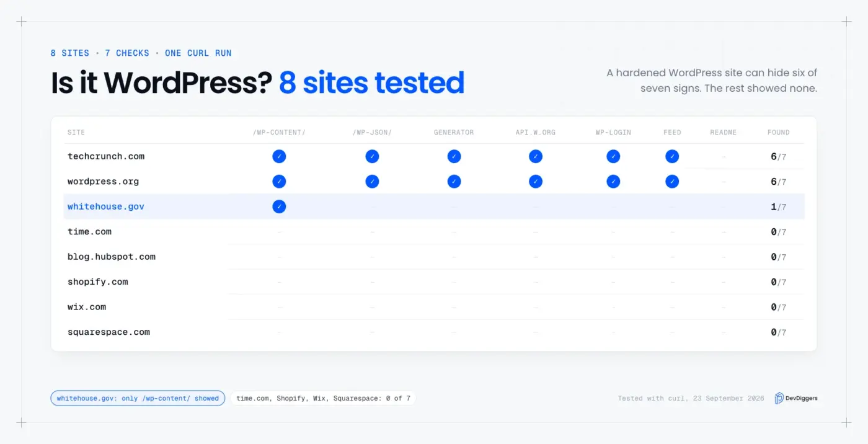Click techcrunch.com /wp-json/ check mark

(372, 156)
